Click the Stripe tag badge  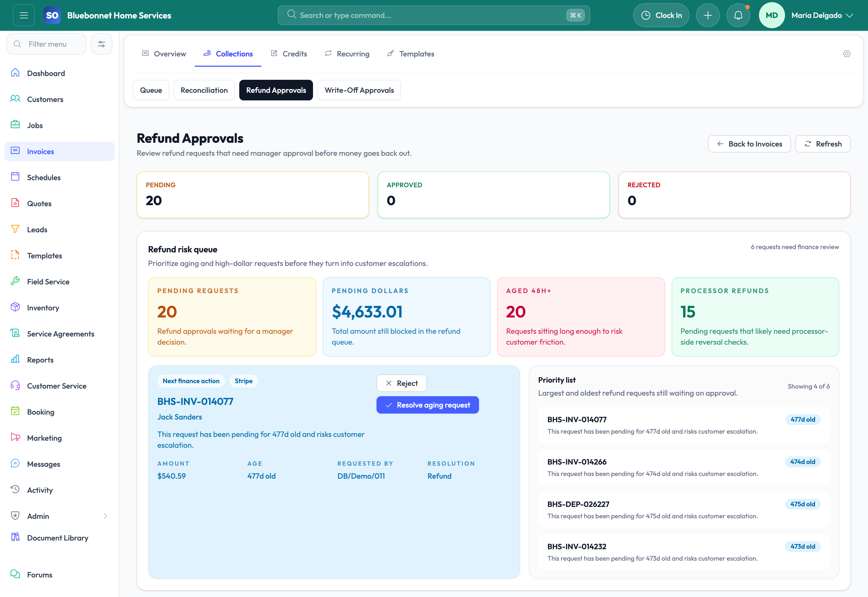point(243,381)
